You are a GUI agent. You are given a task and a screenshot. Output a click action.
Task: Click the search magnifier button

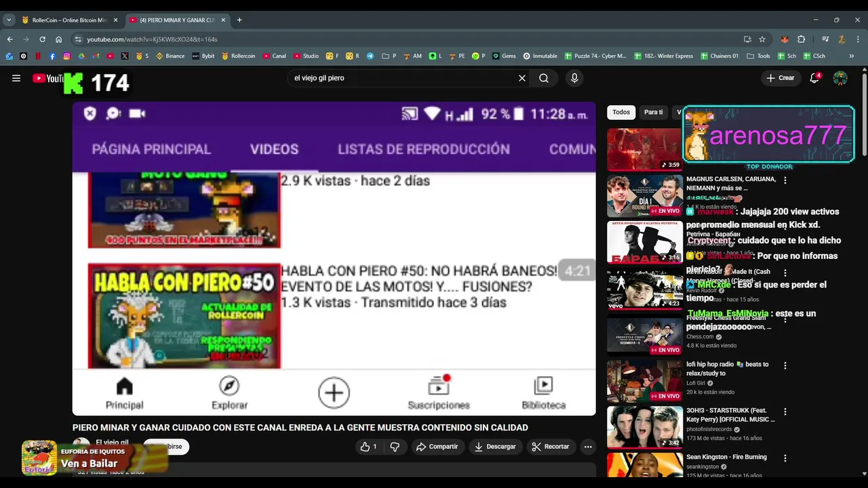(x=544, y=78)
